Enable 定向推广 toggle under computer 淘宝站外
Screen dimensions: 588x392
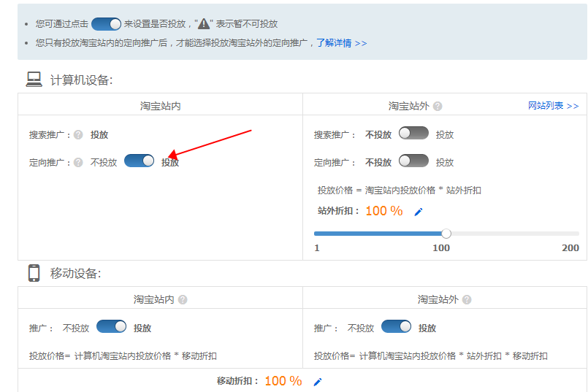413,161
